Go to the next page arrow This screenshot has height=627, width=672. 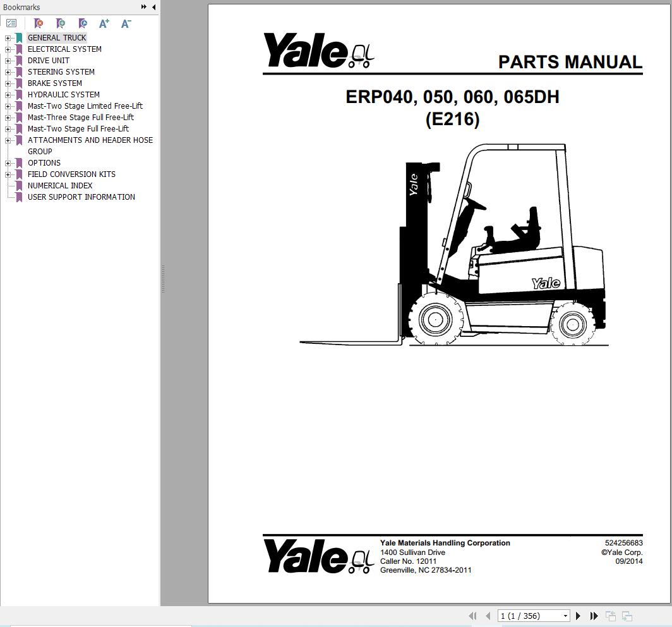coord(578,615)
